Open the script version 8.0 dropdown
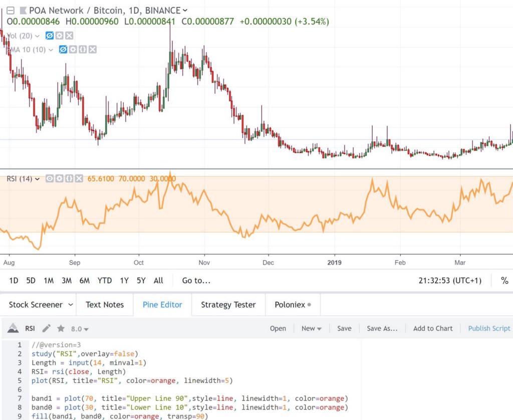This screenshot has height=420, width=513. click(x=80, y=329)
